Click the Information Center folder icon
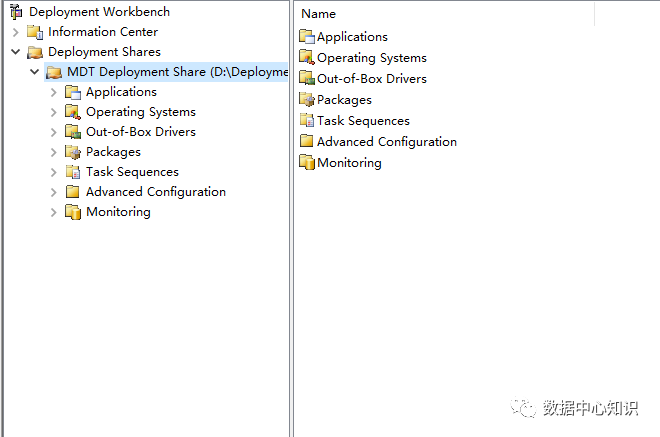660x437 pixels. pyautogui.click(x=35, y=32)
